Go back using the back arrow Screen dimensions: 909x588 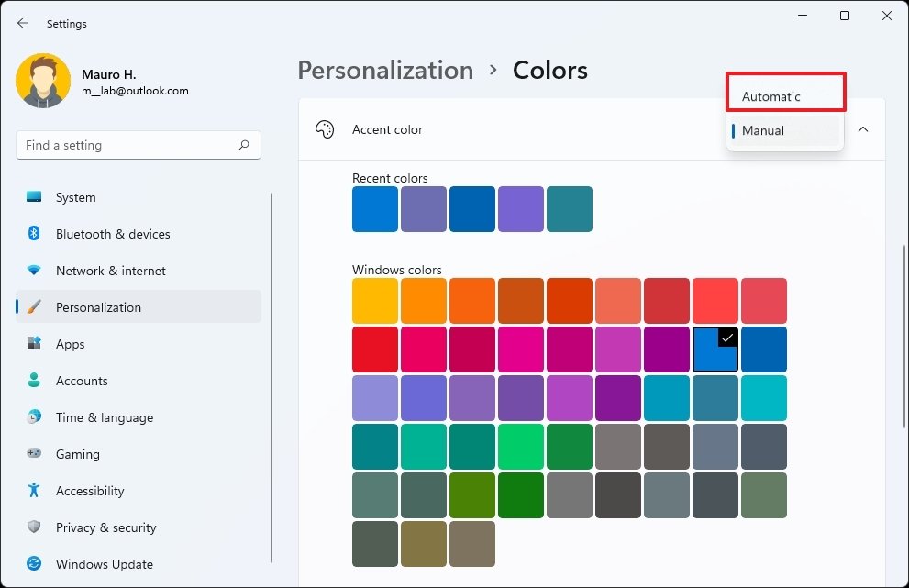[22, 23]
